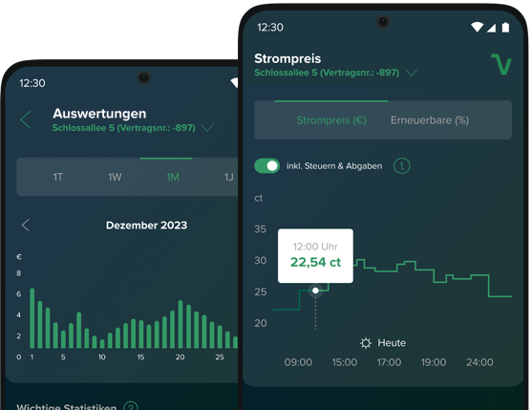Tap the Wi-Fi status icon on right phone
This screenshot has height=410, width=532.
tap(478, 27)
